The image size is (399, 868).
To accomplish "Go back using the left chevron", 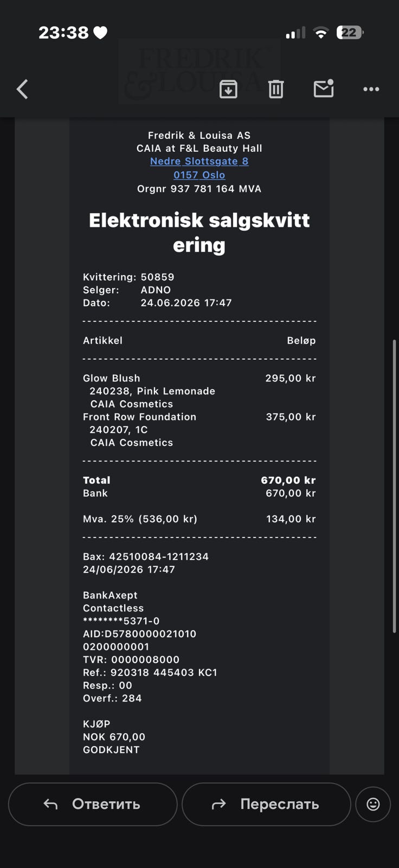I will tap(22, 89).
